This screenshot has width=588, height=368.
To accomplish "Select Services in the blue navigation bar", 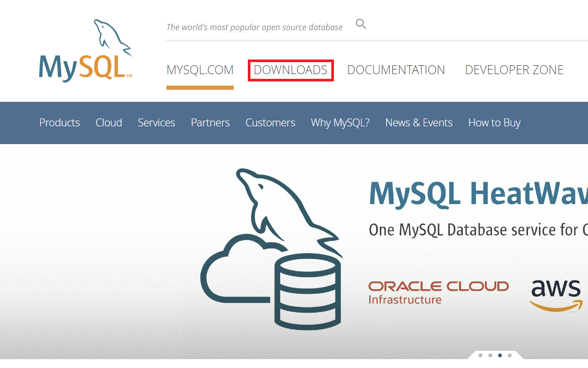I will (157, 123).
